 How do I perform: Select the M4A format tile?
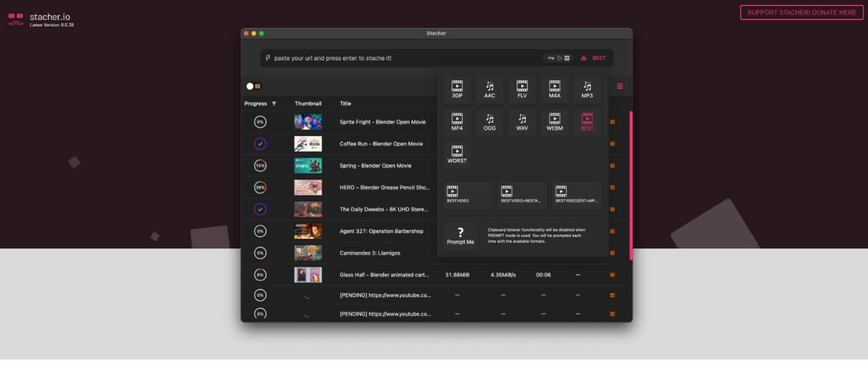point(554,89)
